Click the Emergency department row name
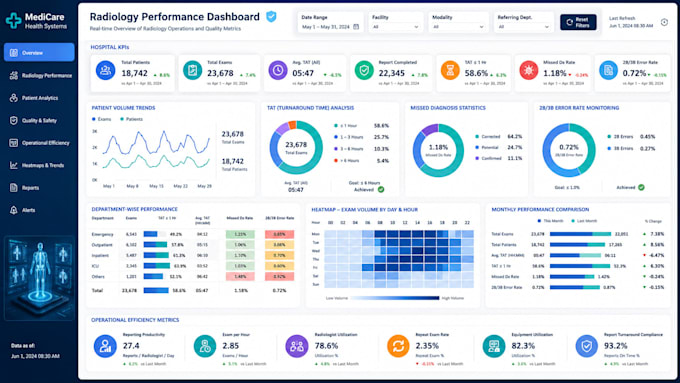680x383 pixels. point(102,234)
